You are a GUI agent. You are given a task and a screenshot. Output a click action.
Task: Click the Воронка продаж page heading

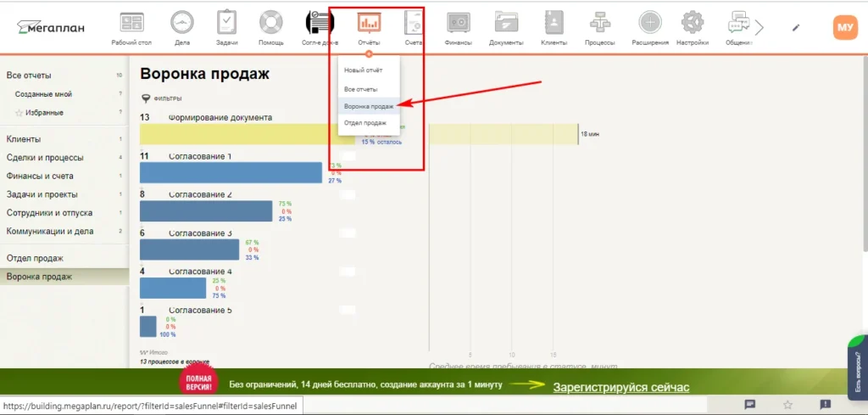(x=205, y=74)
